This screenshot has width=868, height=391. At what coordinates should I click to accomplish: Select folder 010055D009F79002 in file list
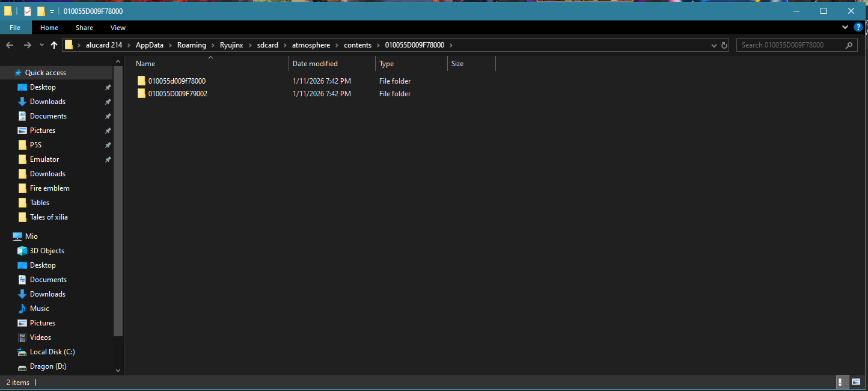click(177, 94)
